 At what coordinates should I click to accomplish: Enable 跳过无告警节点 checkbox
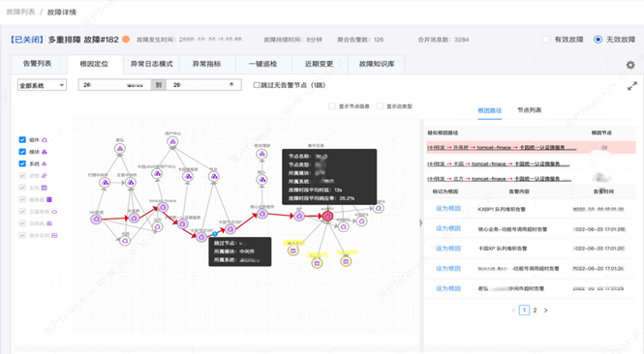point(257,85)
